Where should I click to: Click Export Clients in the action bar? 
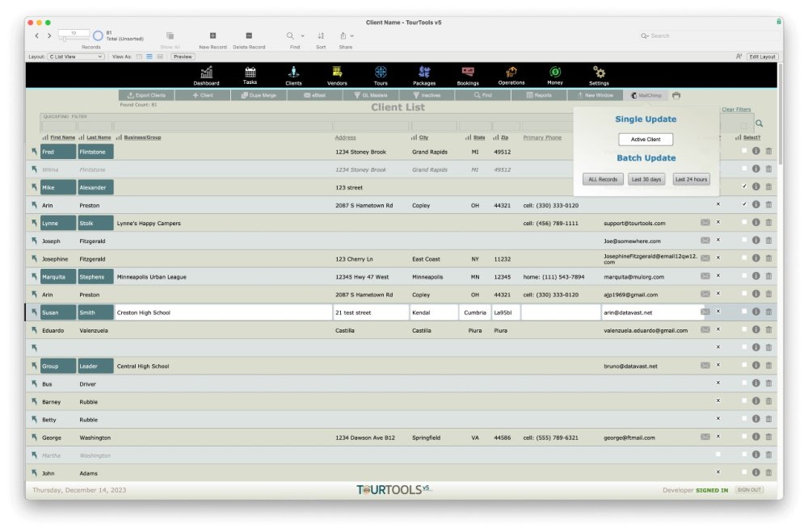146,95
